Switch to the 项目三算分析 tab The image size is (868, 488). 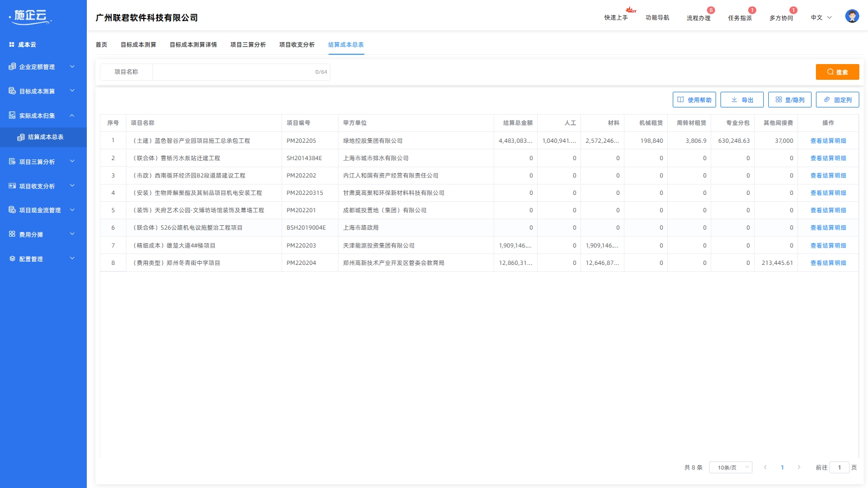(x=248, y=45)
